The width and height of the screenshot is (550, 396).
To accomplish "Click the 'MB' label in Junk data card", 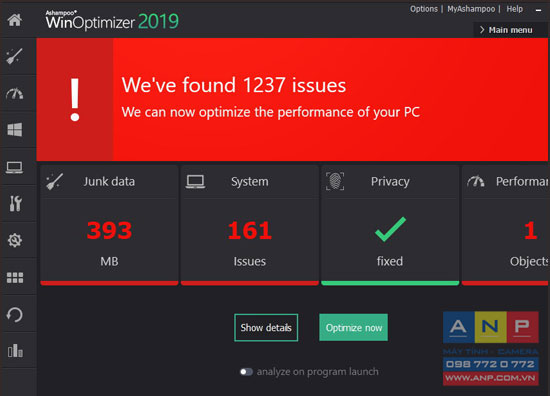I will point(109,261).
